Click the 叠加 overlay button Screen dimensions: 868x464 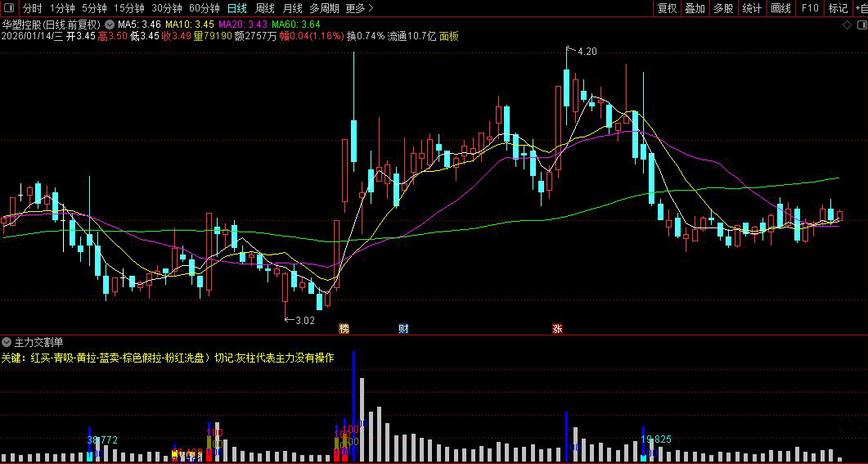click(x=695, y=8)
